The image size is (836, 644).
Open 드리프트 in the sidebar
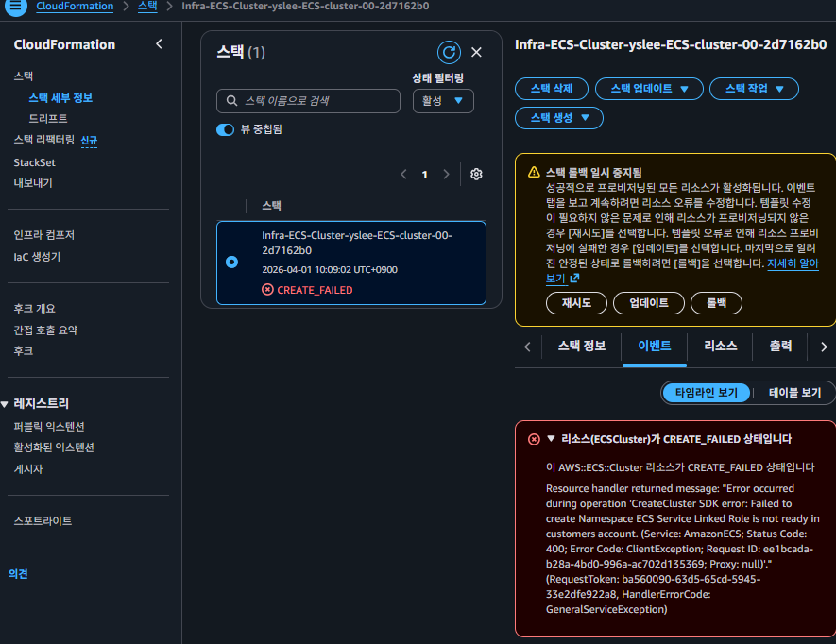tap(48, 118)
